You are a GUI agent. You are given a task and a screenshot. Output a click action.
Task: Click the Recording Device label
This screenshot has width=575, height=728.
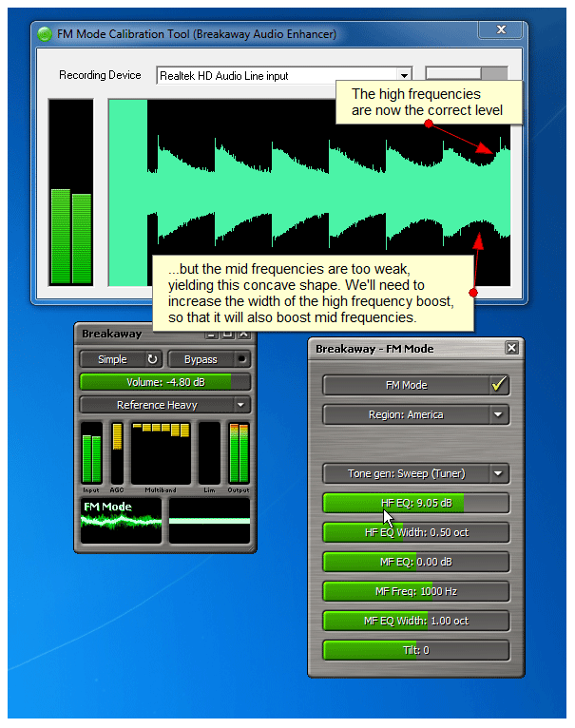[x=100, y=75]
